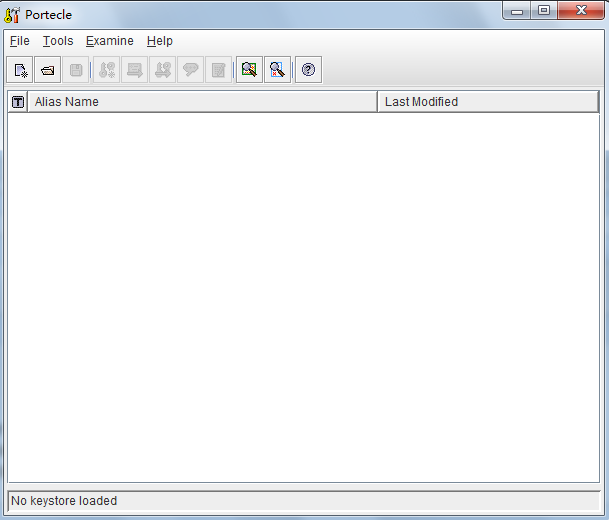Click the entry type 'T' column header
Viewport: 609px width, 520px height.
click(x=18, y=102)
